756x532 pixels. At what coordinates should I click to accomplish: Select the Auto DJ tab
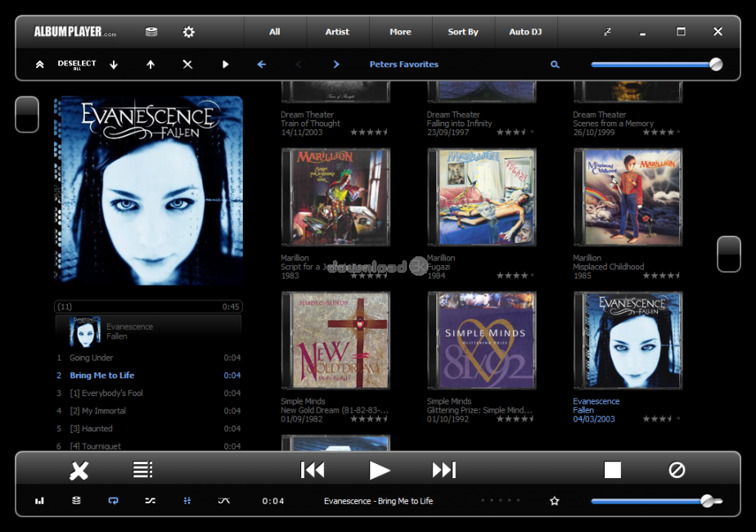click(x=526, y=32)
